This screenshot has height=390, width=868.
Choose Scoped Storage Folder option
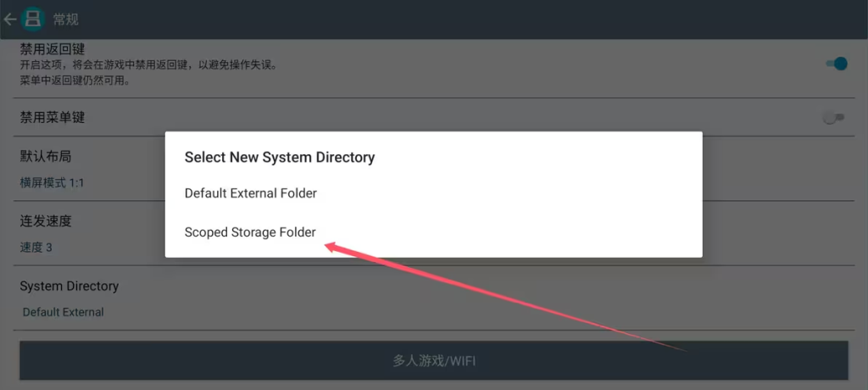click(250, 232)
